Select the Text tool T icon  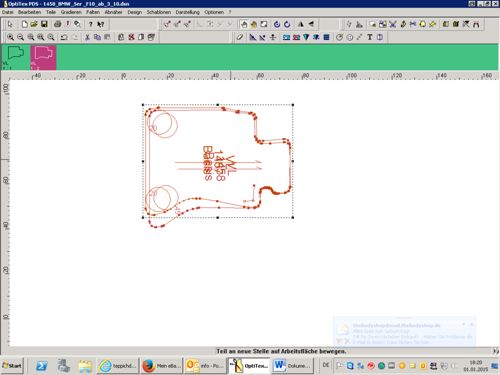370,37
